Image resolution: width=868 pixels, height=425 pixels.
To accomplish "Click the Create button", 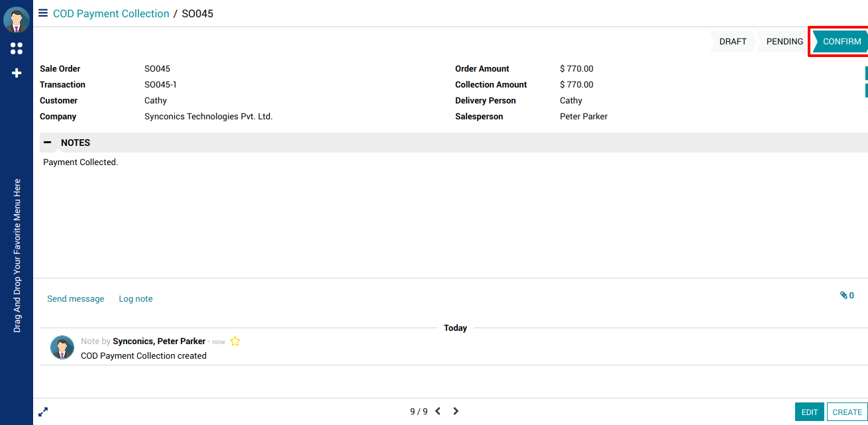I will coord(847,412).
